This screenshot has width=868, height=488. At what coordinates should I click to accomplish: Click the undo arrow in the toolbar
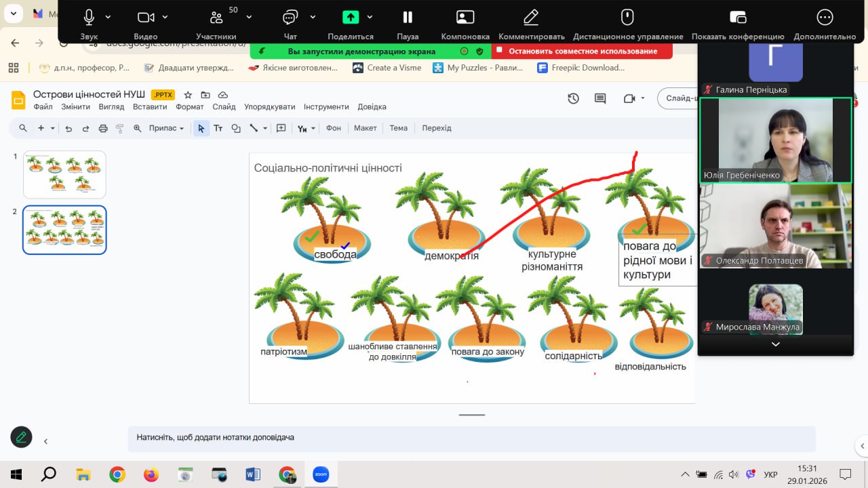pyautogui.click(x=68, y=128)
